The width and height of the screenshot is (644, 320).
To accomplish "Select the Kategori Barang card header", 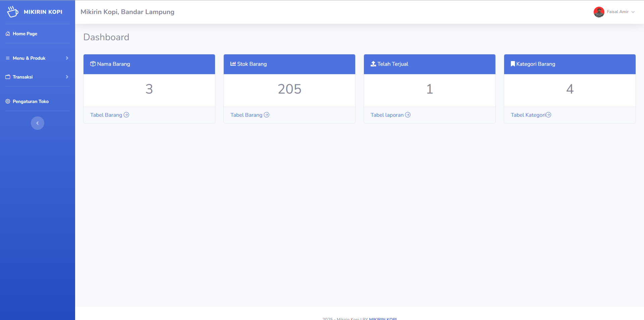I will pos(570,64).
